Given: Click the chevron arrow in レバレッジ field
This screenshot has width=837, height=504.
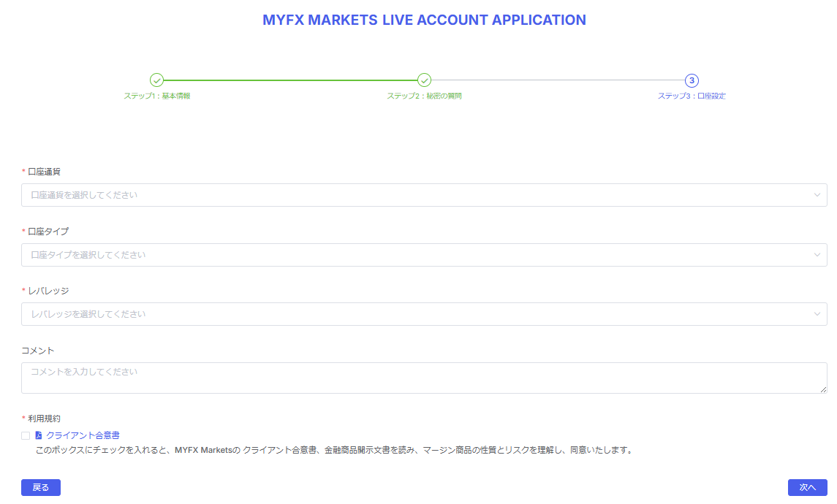Looking at the screenshot, I should click(817, 314).
